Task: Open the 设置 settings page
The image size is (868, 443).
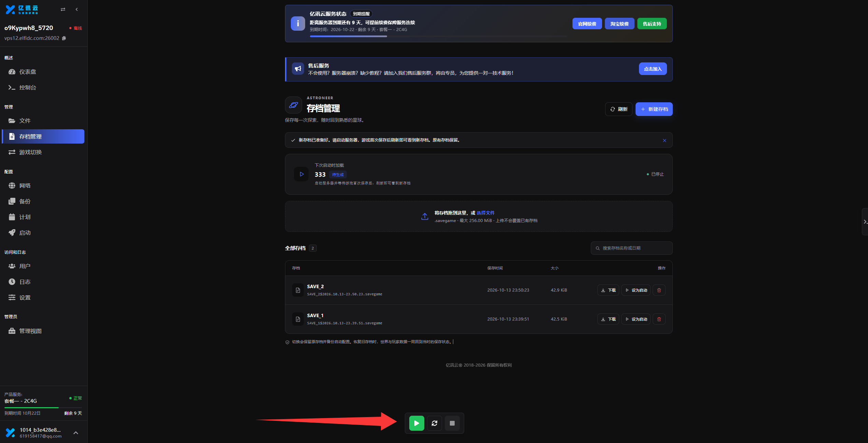Action: click(x=43, y=297)
